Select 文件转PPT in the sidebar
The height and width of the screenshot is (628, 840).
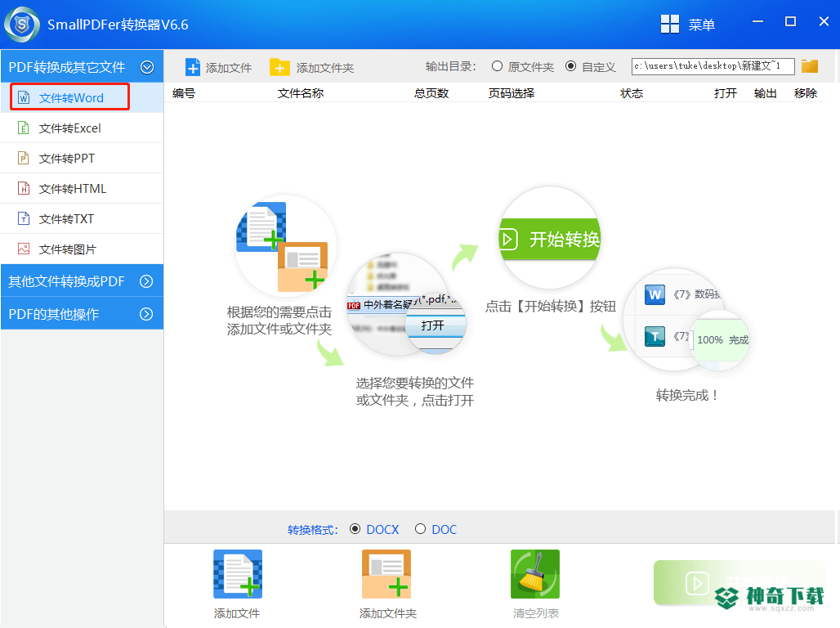[x=82, y=158]
